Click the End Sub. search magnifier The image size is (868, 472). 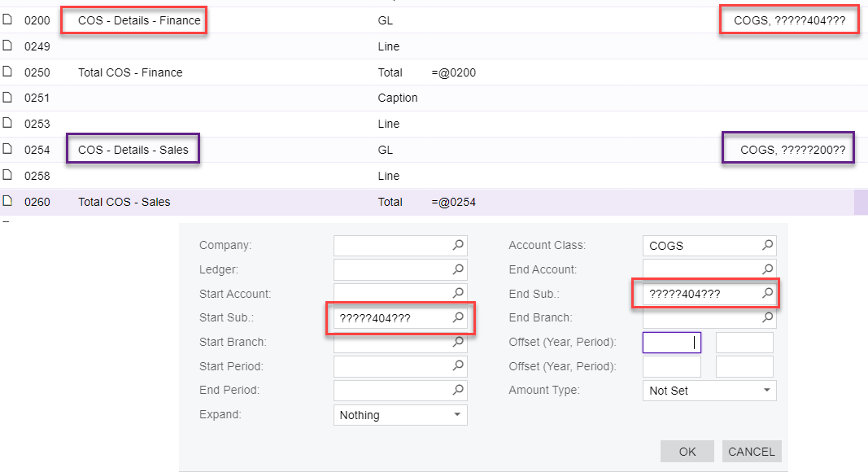(767, 293)
